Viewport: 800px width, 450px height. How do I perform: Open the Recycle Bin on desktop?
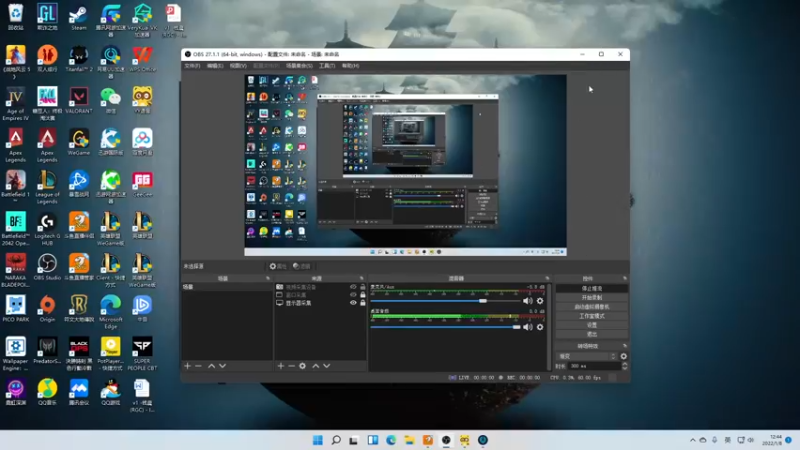(15, 17)
